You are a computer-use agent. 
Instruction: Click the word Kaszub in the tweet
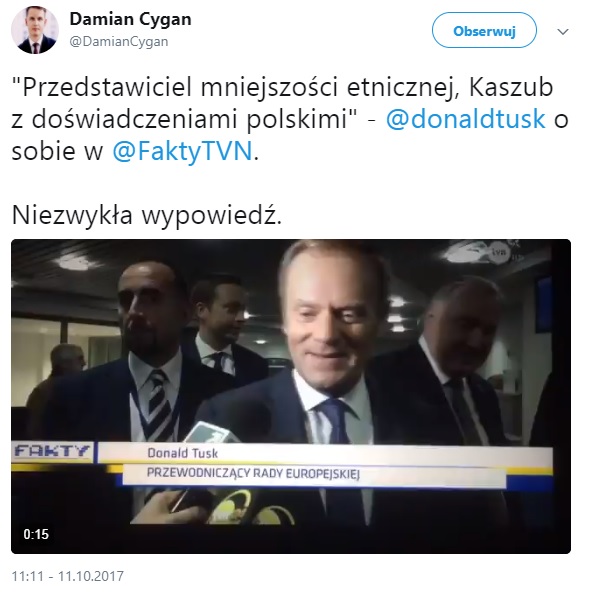511,87
